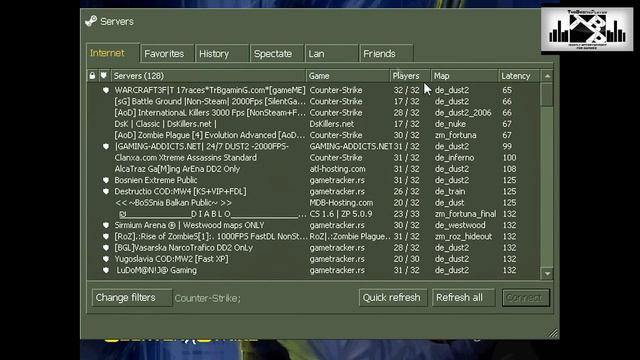This screenshot has width=640, height=360.
Task: Select Yugoslavia COD:MW2 [Fast XP] server
Action: (x=313, y=259)
